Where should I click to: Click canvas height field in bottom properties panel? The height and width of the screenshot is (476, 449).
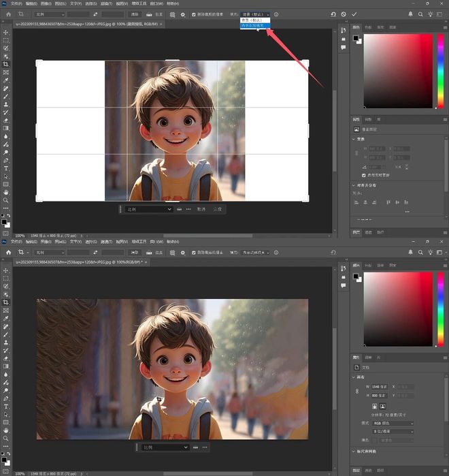coord(380,396)
